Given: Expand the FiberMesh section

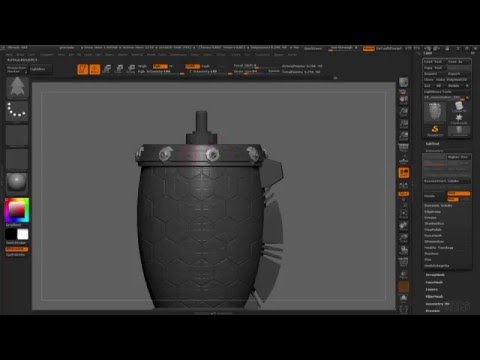Looking at the screenshot, I should (434, 296).
